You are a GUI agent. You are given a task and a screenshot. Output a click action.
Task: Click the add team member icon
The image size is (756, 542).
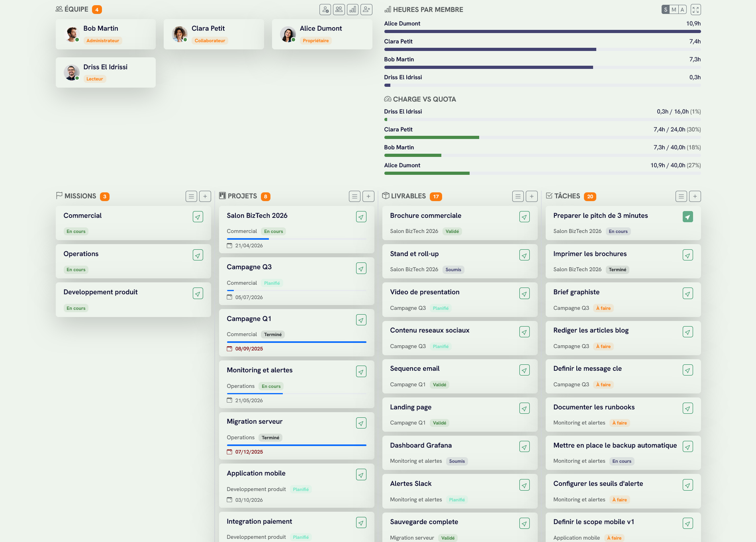[x=366, y=9]
